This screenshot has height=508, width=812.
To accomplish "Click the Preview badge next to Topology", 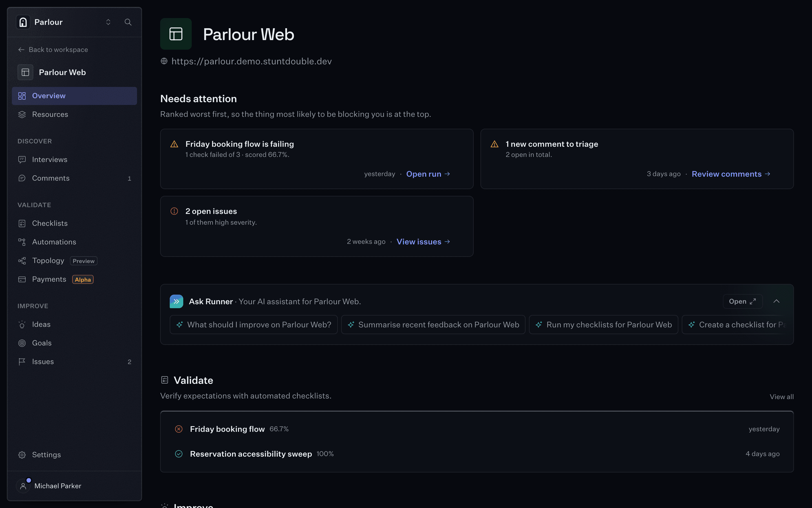I will pyautogui.click(x=83, y=261).
